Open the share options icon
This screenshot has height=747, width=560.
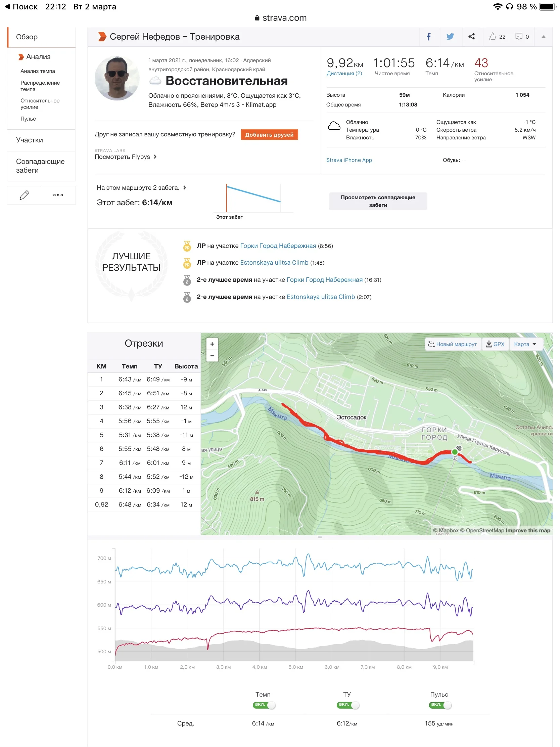click(472, 37)
